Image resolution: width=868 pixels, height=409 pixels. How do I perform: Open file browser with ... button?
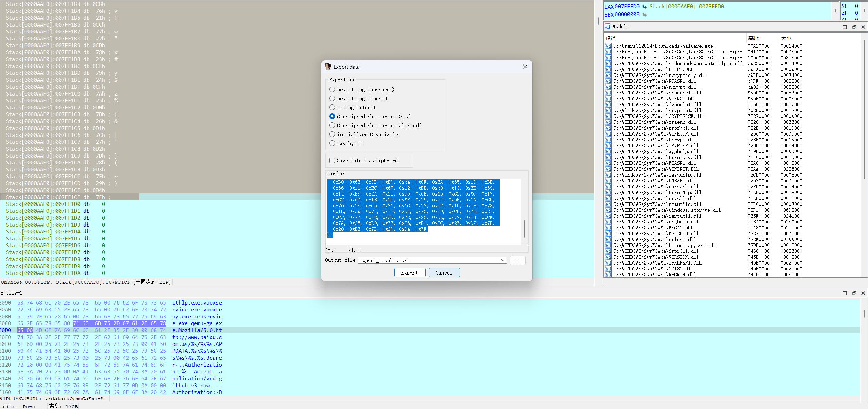click(x=517, y=260)
